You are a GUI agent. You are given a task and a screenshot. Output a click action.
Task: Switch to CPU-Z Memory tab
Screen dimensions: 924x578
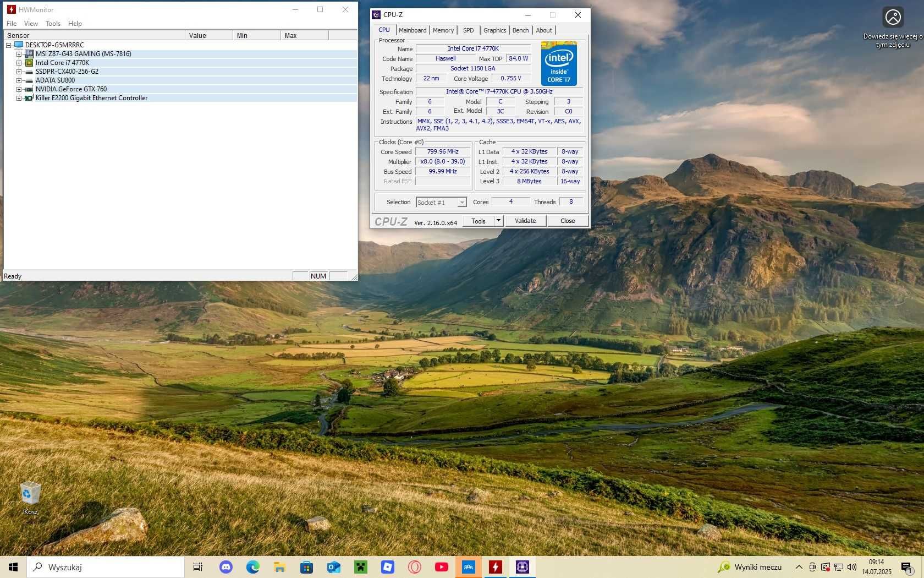click(443, 30)
